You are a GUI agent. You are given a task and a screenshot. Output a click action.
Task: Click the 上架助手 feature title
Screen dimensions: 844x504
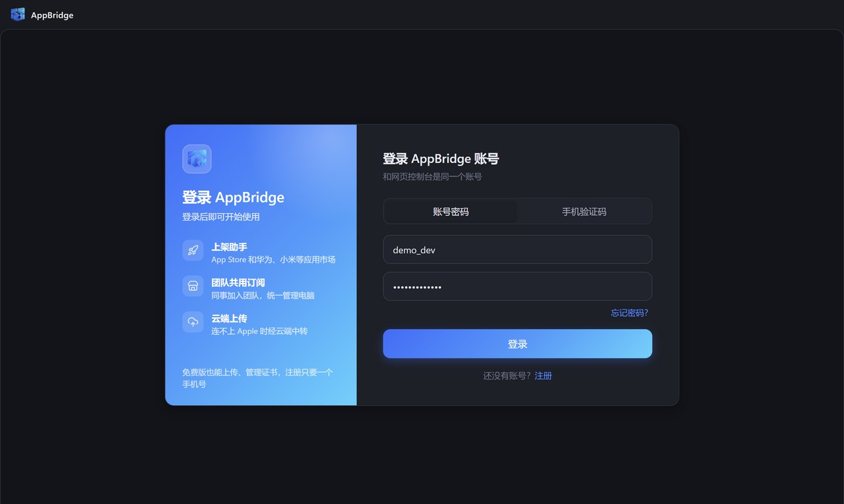coord(229,247)
